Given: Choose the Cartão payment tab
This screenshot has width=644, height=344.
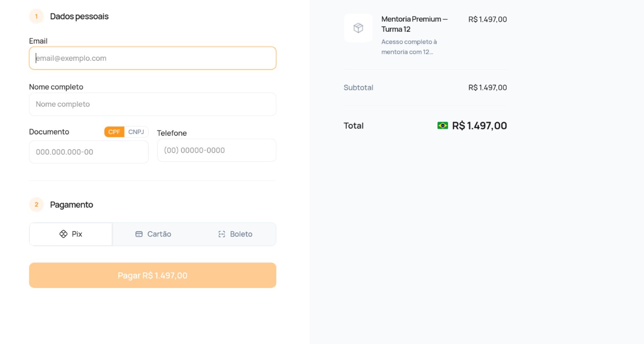Looking at the screenshot, I should (153, 234).
